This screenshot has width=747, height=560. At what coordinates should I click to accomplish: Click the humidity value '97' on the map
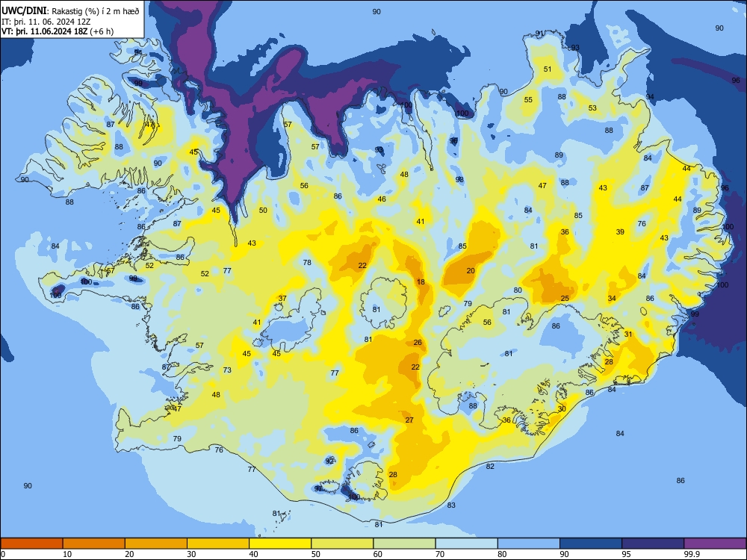[x=318, y=488]
